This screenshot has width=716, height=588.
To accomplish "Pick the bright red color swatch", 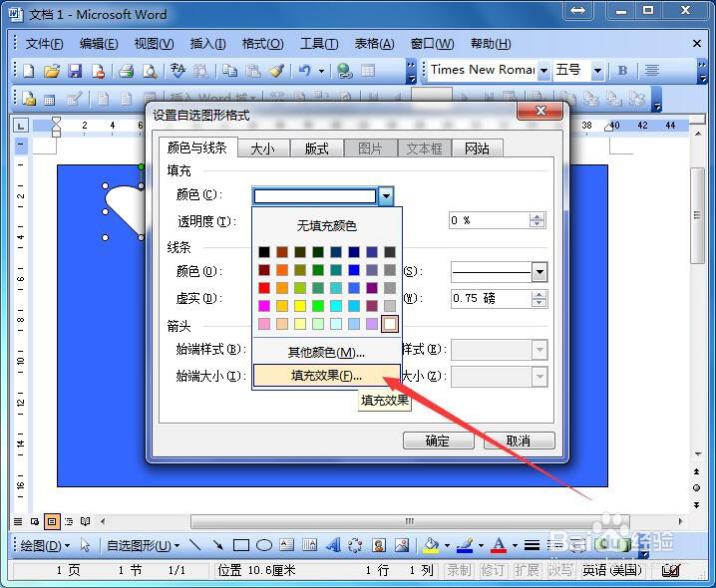I will (264, 288).
